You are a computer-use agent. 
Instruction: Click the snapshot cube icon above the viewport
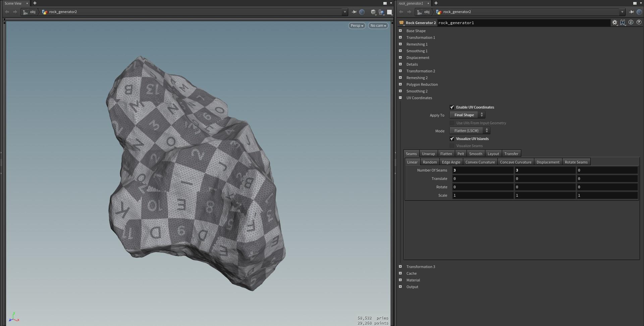point(373,12)
